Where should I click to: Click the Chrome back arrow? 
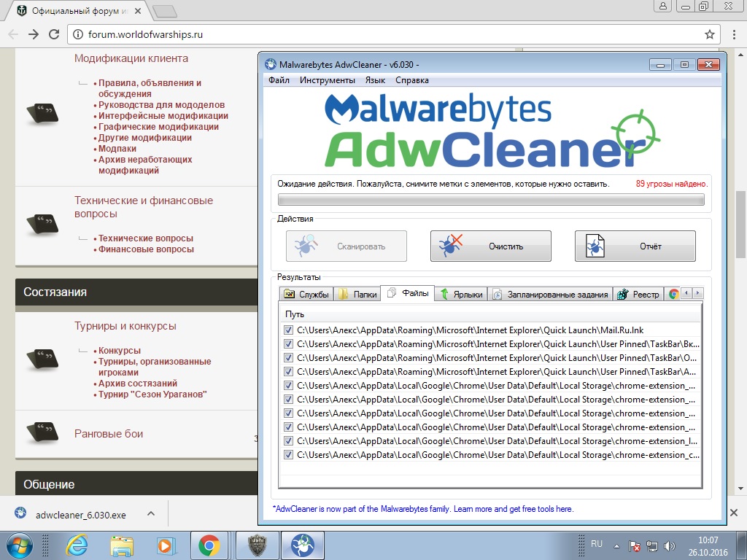(13, 34)
